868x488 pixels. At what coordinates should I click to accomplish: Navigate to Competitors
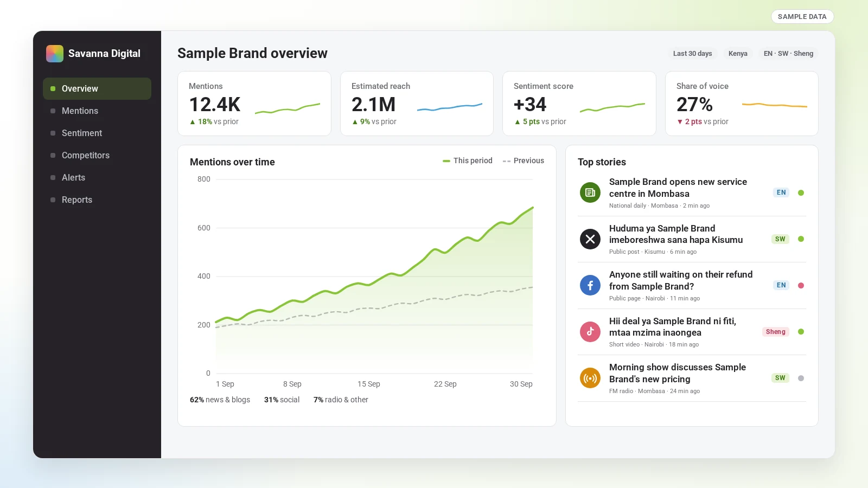point(97,155)
